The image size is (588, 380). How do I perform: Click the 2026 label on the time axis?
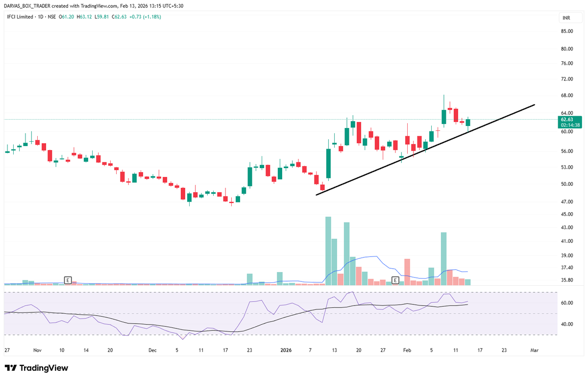pyautogui.click(x=286, y=351)
